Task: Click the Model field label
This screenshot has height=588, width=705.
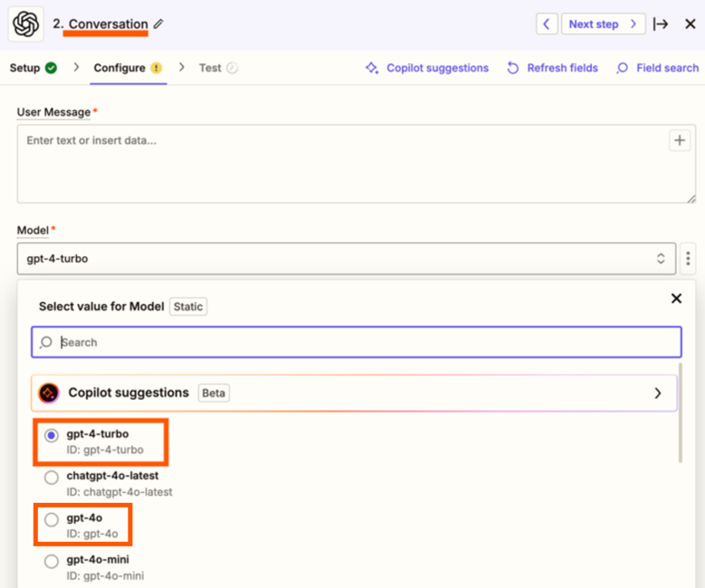Action: pos(33,230)
